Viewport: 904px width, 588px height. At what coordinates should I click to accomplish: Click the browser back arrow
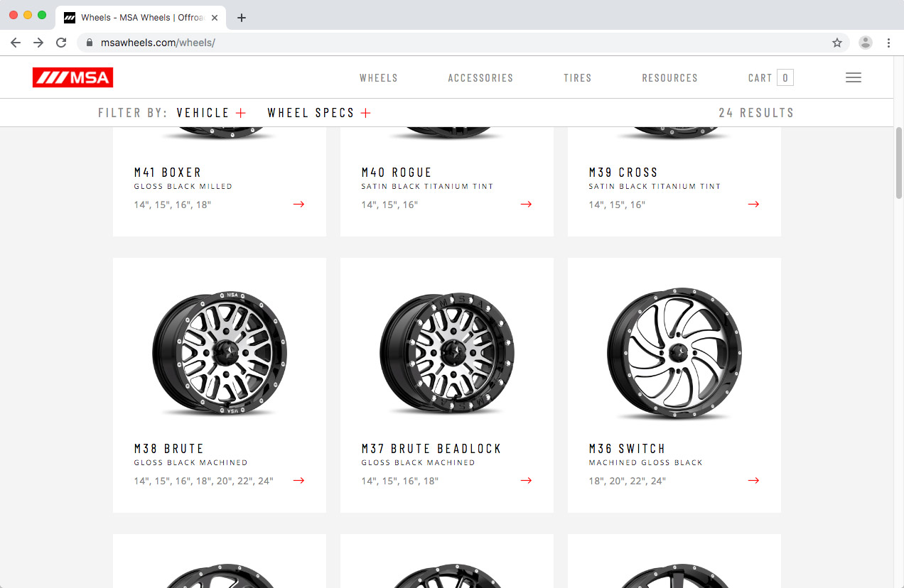(x=16, y=43)
